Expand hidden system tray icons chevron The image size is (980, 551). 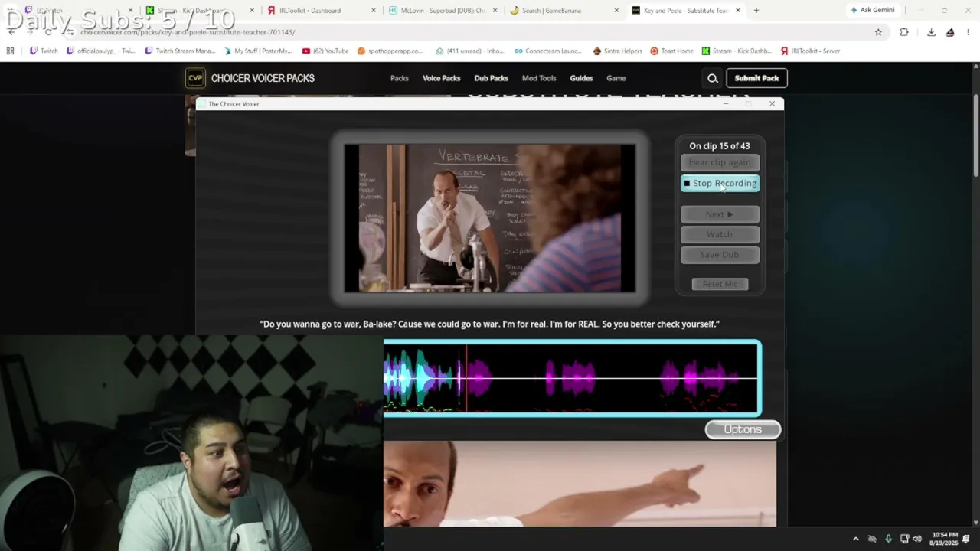[856, 539]
